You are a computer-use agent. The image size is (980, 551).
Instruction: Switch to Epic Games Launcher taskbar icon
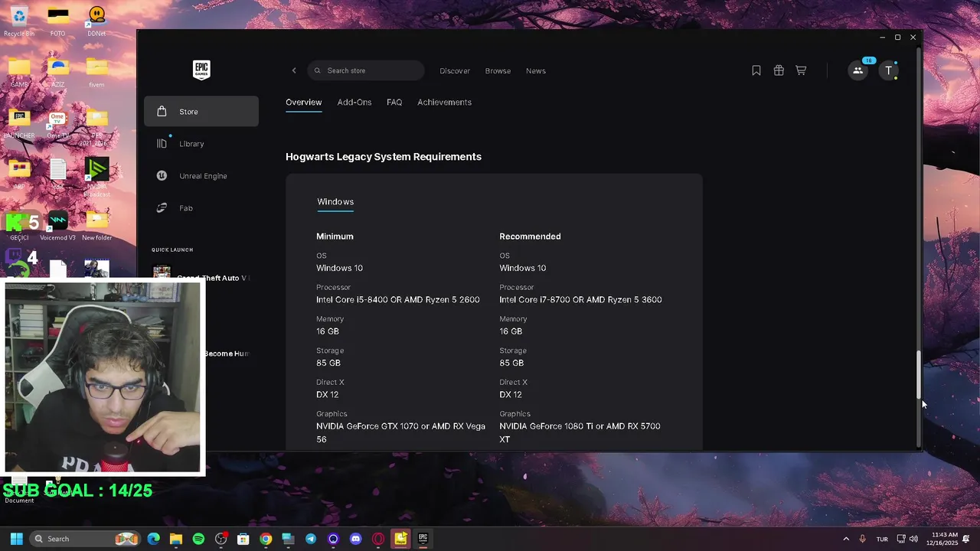tap(423, 539)
